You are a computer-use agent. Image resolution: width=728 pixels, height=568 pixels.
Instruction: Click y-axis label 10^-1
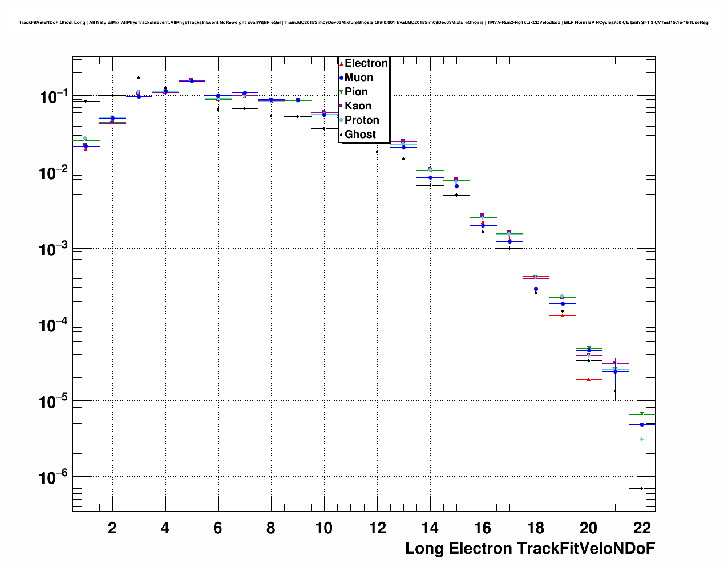(54, 96)
